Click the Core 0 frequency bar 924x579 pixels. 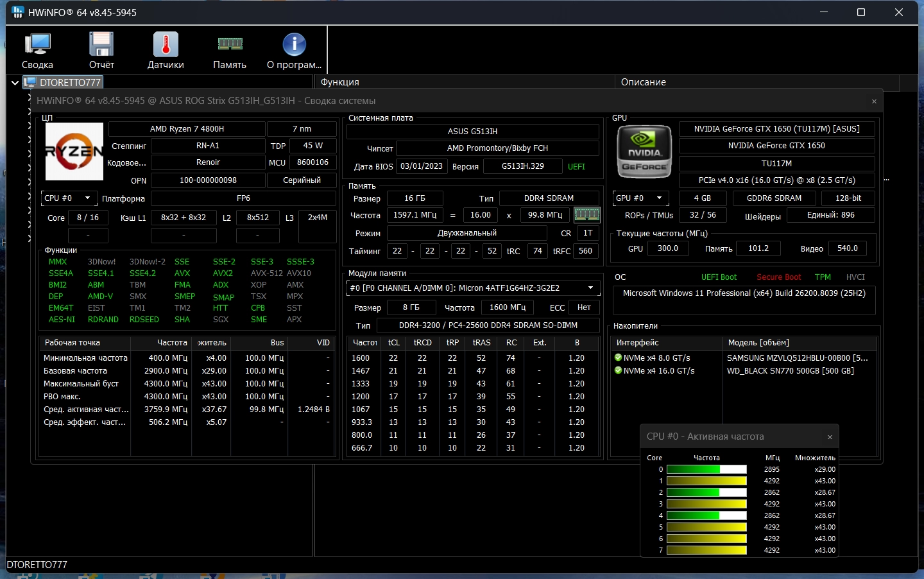point(706,469)
